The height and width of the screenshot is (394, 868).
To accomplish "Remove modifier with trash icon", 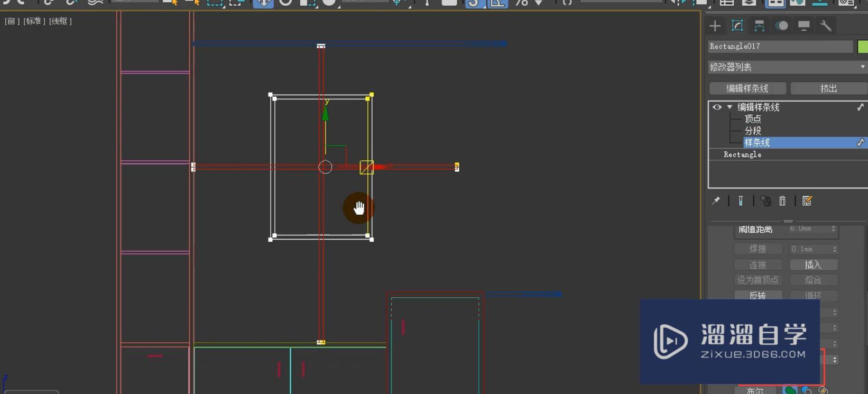I will click(x=782, y=201).
